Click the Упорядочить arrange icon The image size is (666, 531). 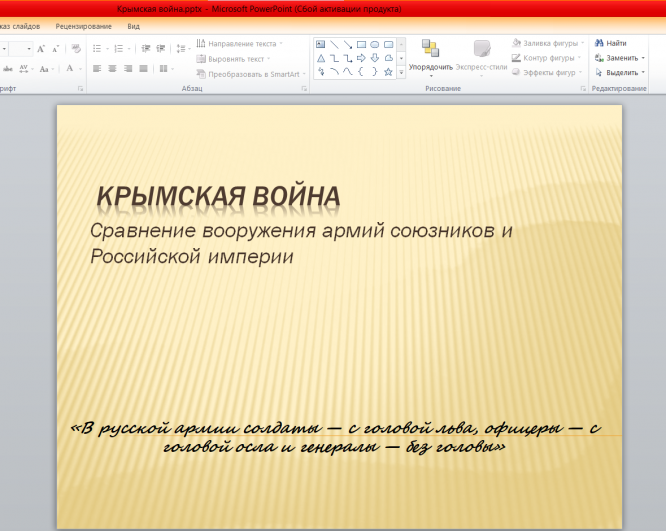point(430,50)
